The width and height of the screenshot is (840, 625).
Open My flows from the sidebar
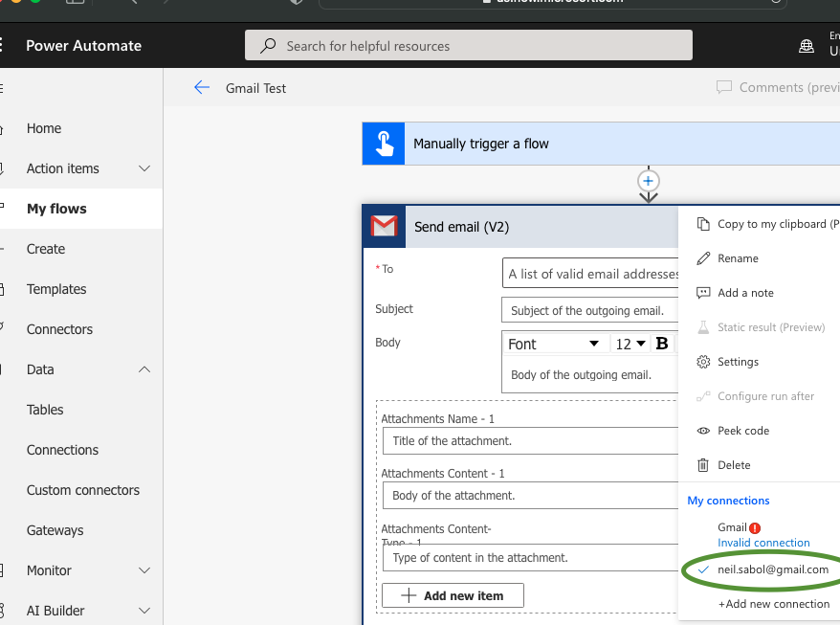tap(54, 209)
